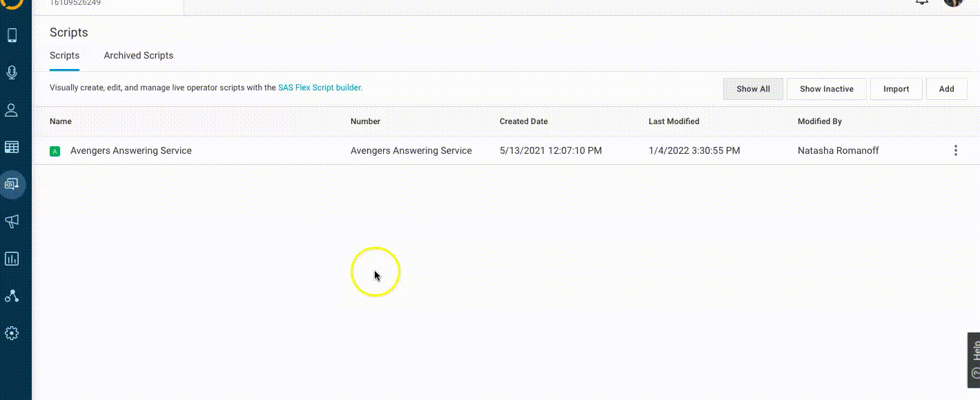Select the table grid sidebar icon
980x400 pixels.
(12, 147)
